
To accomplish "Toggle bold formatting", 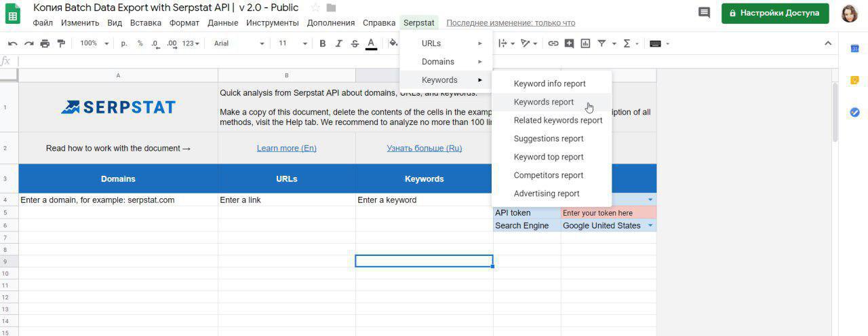I will (x=323, y=43).
